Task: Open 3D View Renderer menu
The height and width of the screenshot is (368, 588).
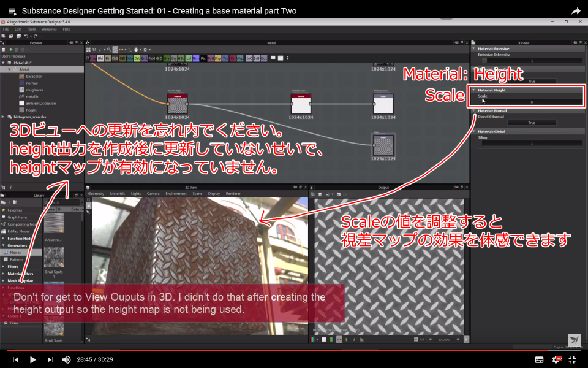Action: pos(233,194)
